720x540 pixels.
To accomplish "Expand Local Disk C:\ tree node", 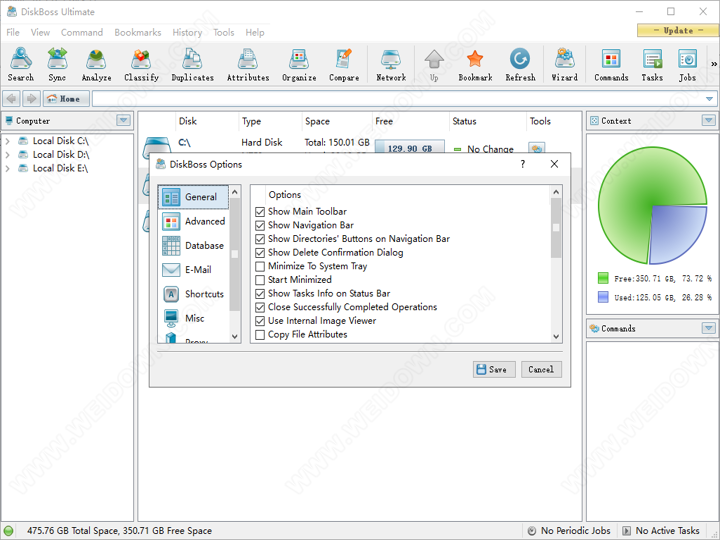I will (x=7, y=141).
